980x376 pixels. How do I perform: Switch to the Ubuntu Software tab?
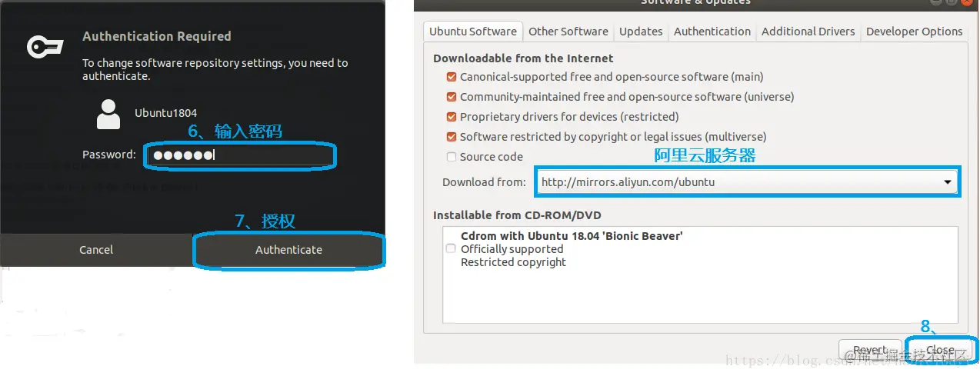tap(472, 32)
